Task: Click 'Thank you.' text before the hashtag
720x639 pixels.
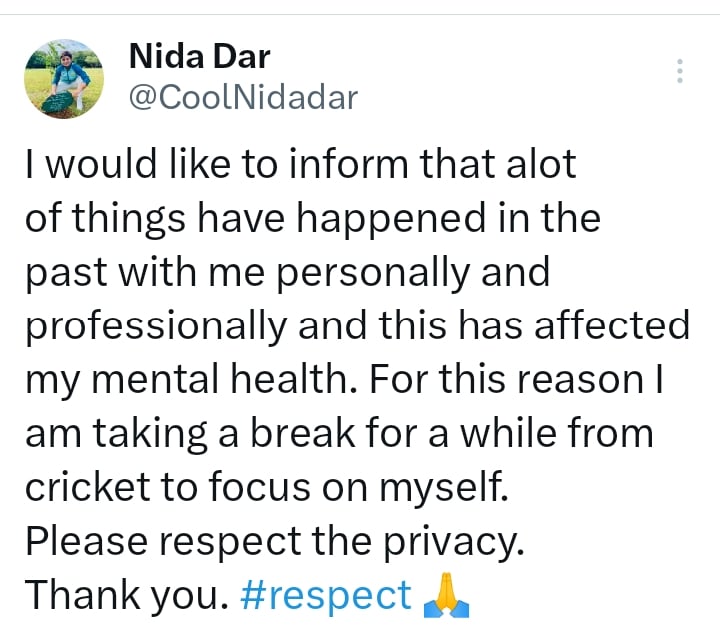Action: 127,595
